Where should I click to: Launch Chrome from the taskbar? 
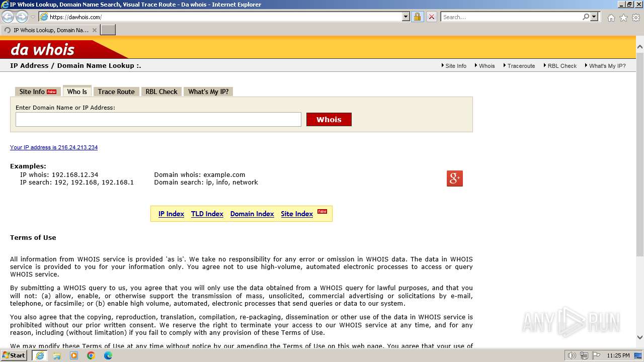[91, 355]
